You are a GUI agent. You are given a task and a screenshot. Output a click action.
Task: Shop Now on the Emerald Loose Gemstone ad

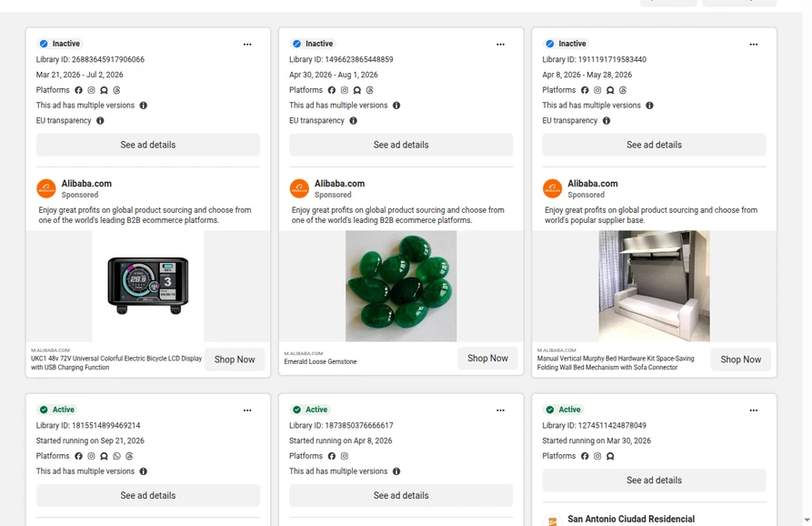coord(487,358)
